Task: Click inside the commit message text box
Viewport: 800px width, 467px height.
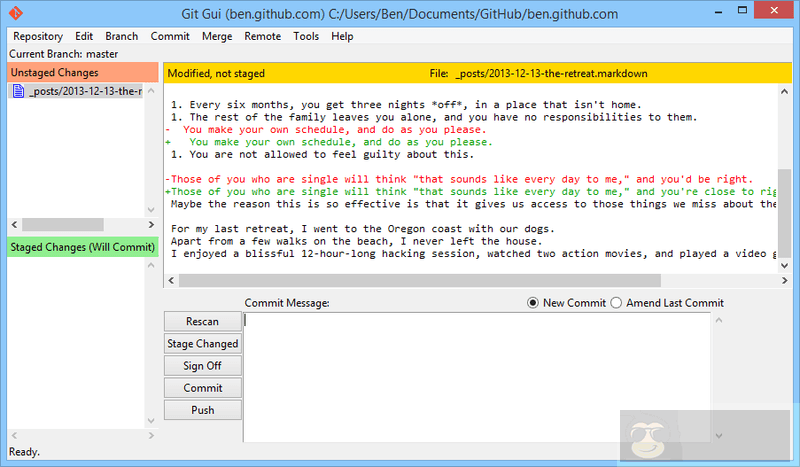Action: 478,376
